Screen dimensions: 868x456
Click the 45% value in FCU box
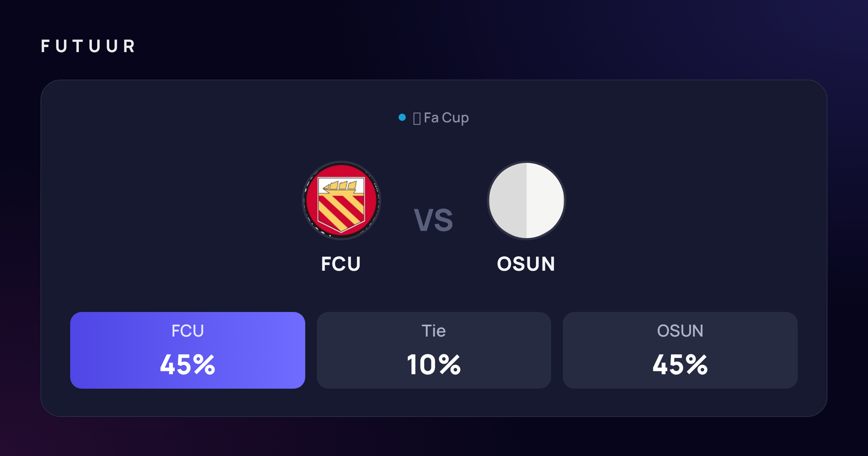[x=188, y=364]
